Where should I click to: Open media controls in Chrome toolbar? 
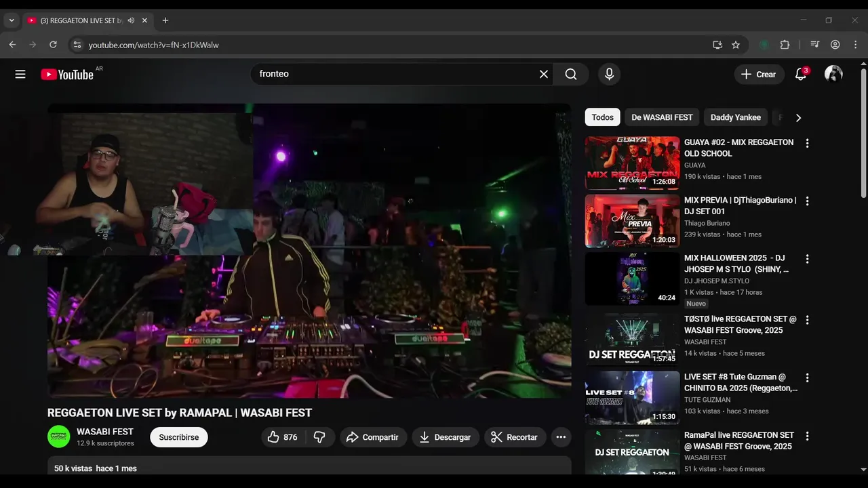[815, 45]
